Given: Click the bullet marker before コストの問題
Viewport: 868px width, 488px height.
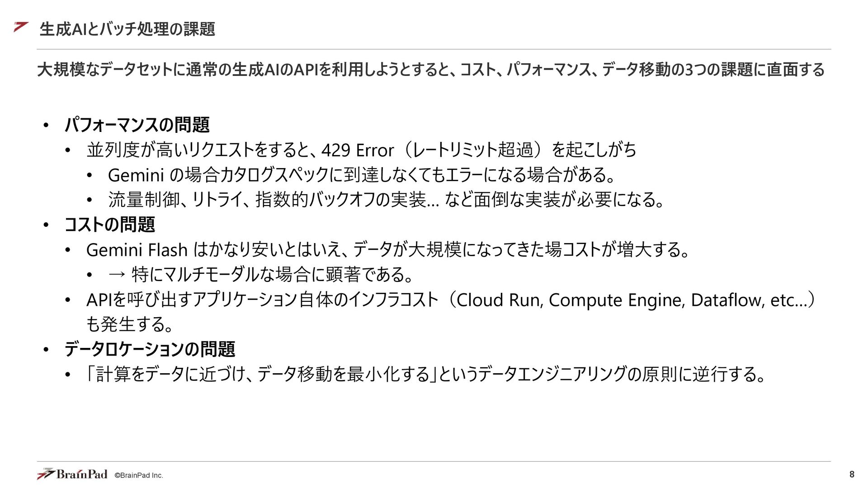Looking at the screenshot, I should click(46, 225).
